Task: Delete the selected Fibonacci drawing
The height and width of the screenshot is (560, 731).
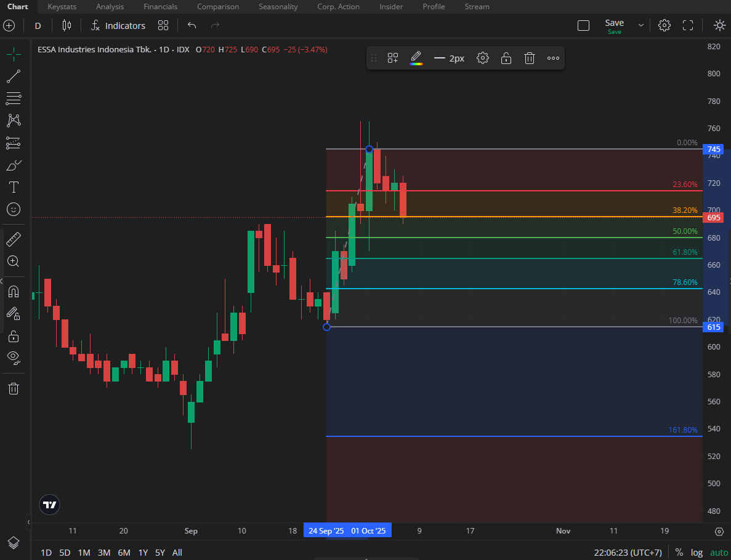Action: click(529, 58)
